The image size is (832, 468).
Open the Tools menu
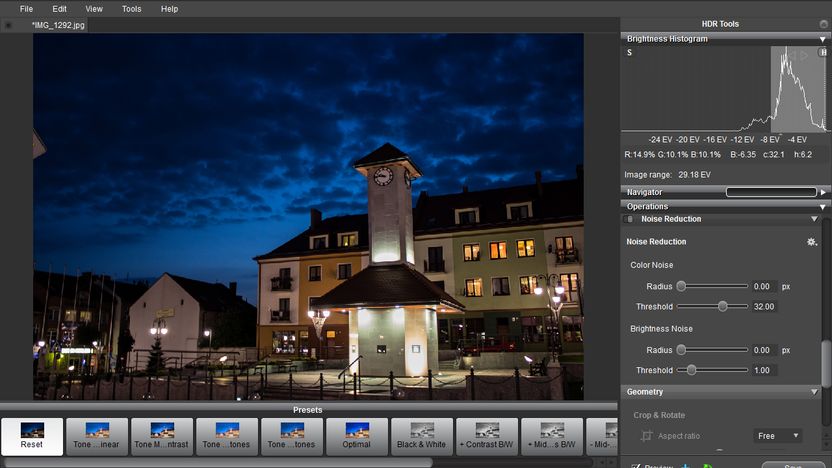(132, 9)
